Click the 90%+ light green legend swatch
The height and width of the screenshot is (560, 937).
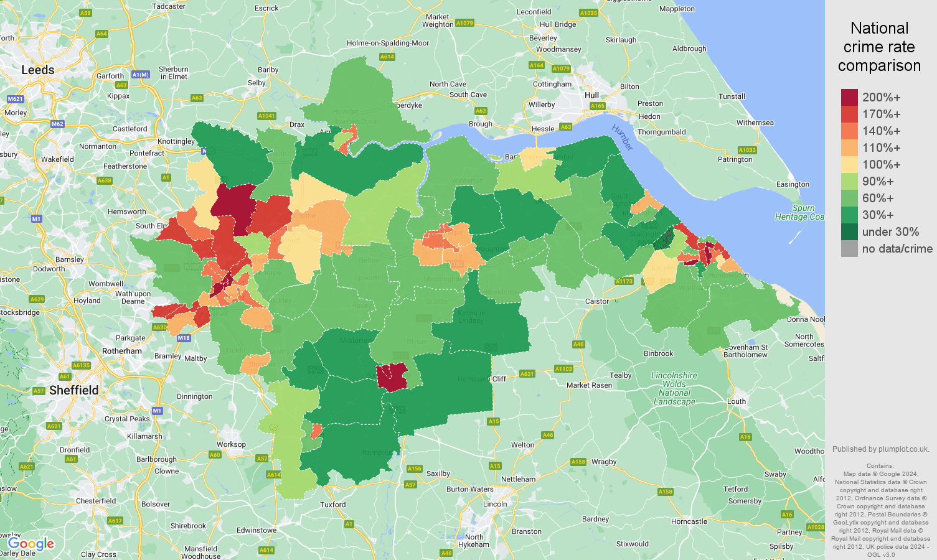[849, 182]
